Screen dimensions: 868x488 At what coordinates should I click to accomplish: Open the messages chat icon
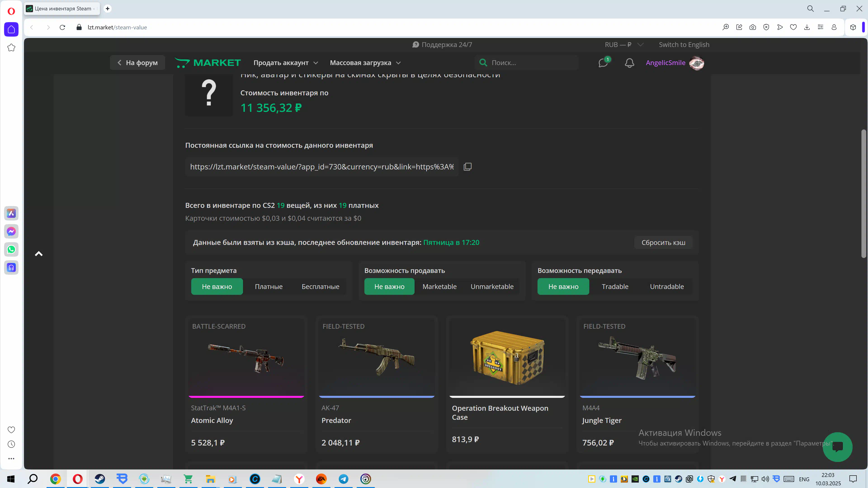coord(603,63)
